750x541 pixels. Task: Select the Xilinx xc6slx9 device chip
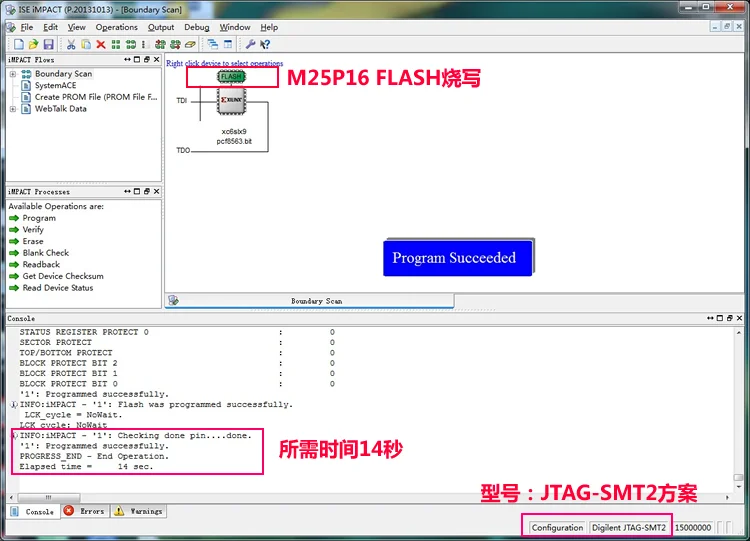click(232, 101)
